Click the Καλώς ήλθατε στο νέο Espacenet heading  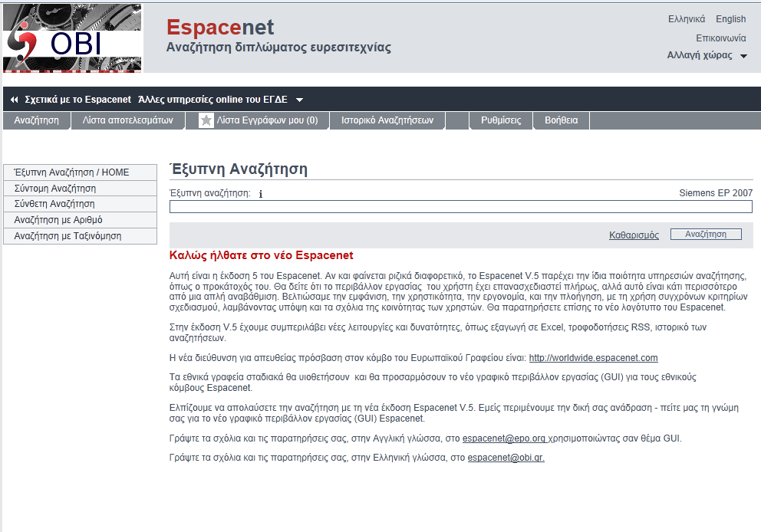(261, 255)
